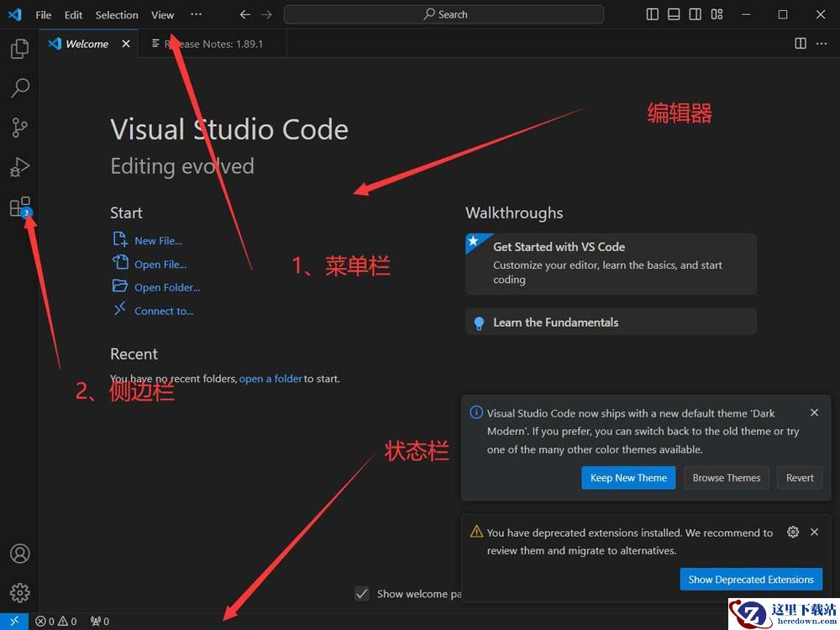Open Customize Layout icon
Screen dimensions: 840x630
(x=717, y=14)
